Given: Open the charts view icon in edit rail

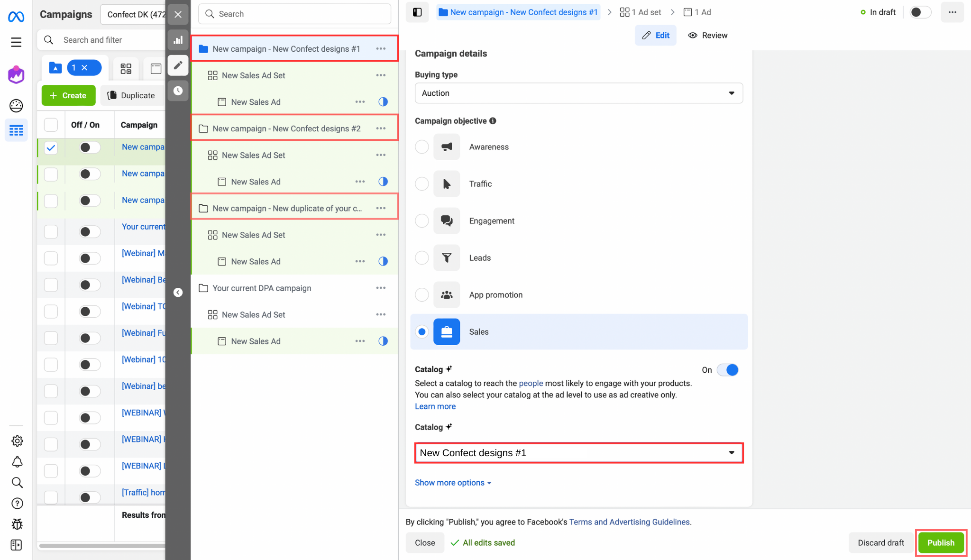Looking at the screenshot, I should click(178, 40).
